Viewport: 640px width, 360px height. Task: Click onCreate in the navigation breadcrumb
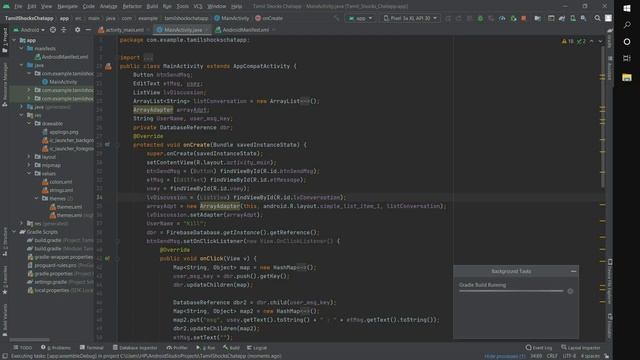(269, 18)
